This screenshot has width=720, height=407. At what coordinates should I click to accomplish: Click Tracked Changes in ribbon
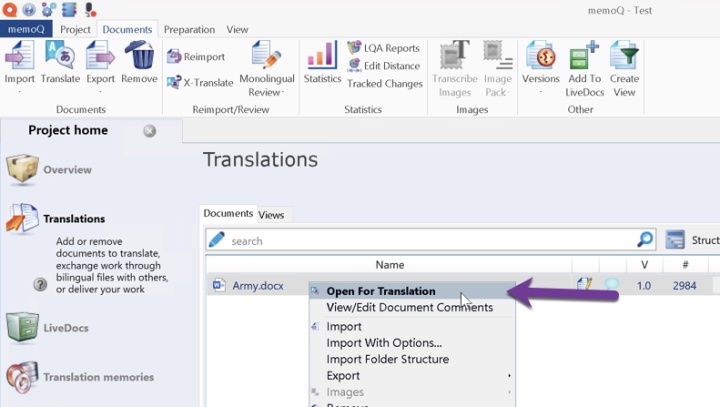(x=385, y=84)
